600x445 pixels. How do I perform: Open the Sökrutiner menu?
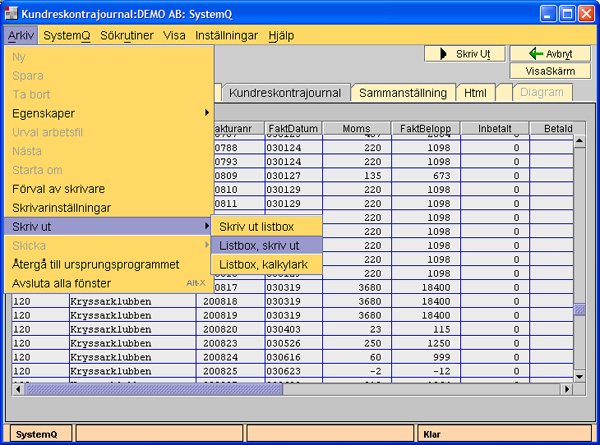128,35
